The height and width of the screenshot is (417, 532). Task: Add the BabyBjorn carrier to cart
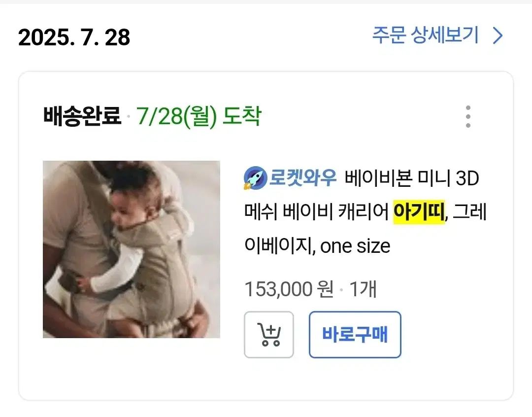(269, 335)
